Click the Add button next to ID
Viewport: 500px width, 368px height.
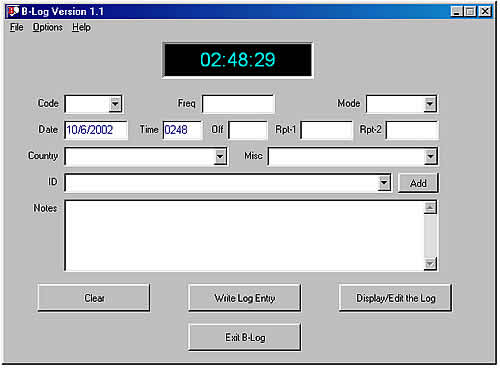[418, 183]
